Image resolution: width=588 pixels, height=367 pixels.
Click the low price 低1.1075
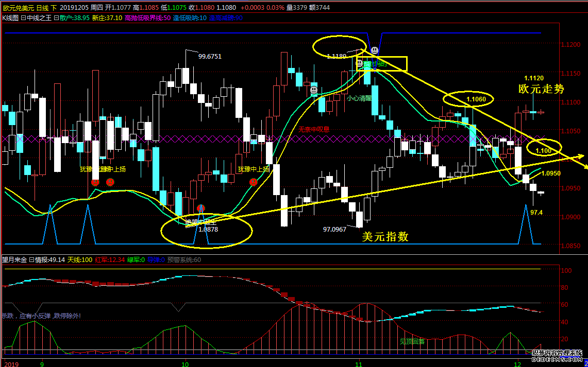[x=174, y=7]
